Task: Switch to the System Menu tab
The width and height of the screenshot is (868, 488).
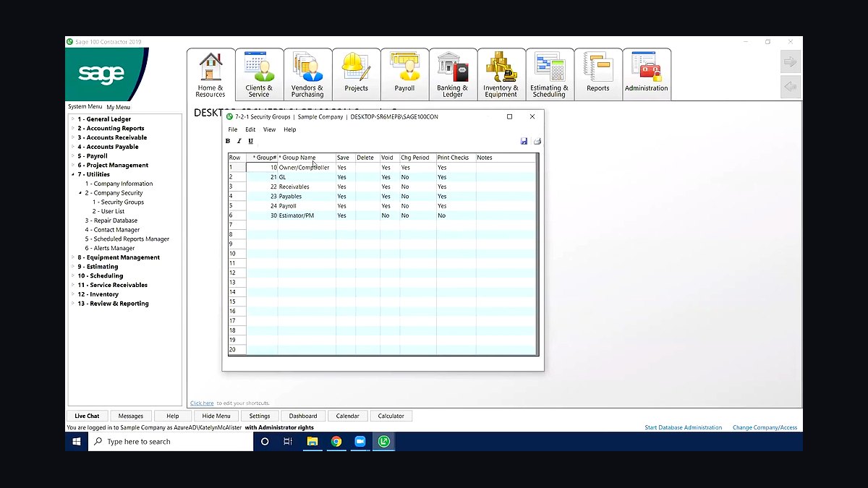Action: (85, 107)
